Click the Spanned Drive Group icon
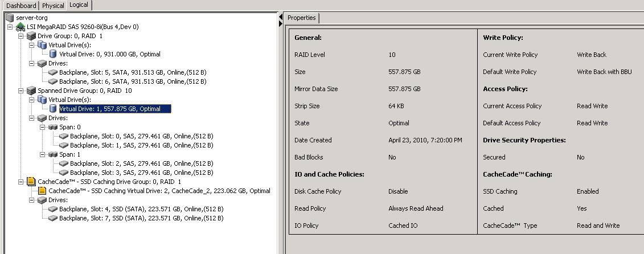This screenshot has width=644, height=254. pyautogui.click(x=32, y=91)
